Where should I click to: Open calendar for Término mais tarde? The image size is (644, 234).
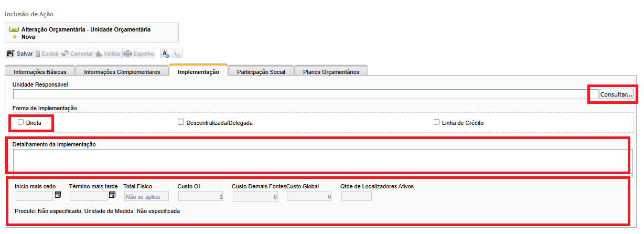(x=112, y=195)
